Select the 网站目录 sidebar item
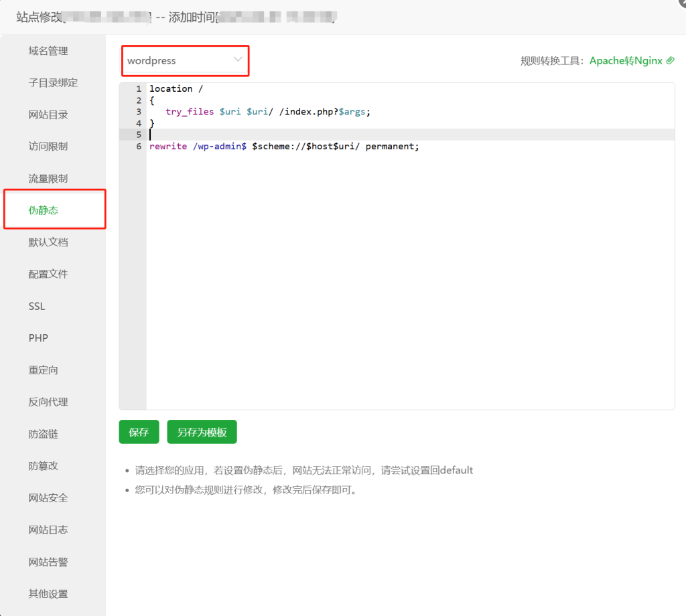Viewport: 686px width, 616px height. click(48, 114)
